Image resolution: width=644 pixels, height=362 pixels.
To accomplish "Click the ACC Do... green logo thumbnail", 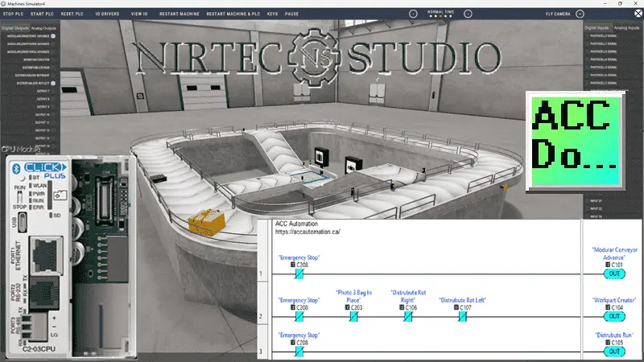I will 576,141.
